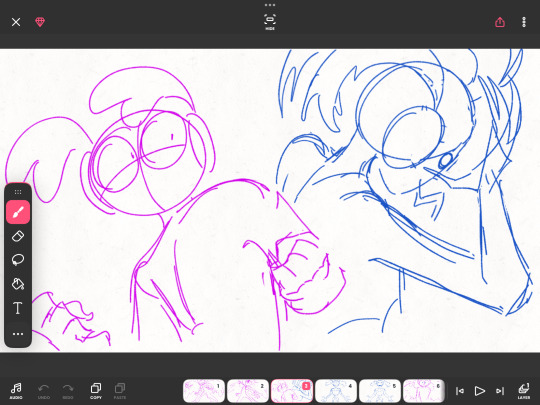
Task: Close the animation project with X
Action: [x=16, y=22]
